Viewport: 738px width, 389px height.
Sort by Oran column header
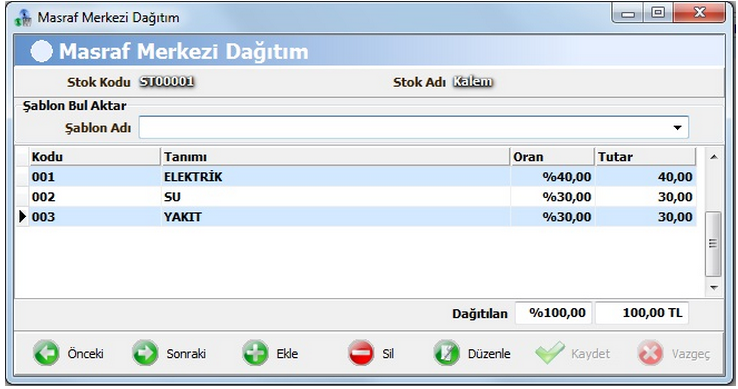pyautogui.click(x=552, y=157)
